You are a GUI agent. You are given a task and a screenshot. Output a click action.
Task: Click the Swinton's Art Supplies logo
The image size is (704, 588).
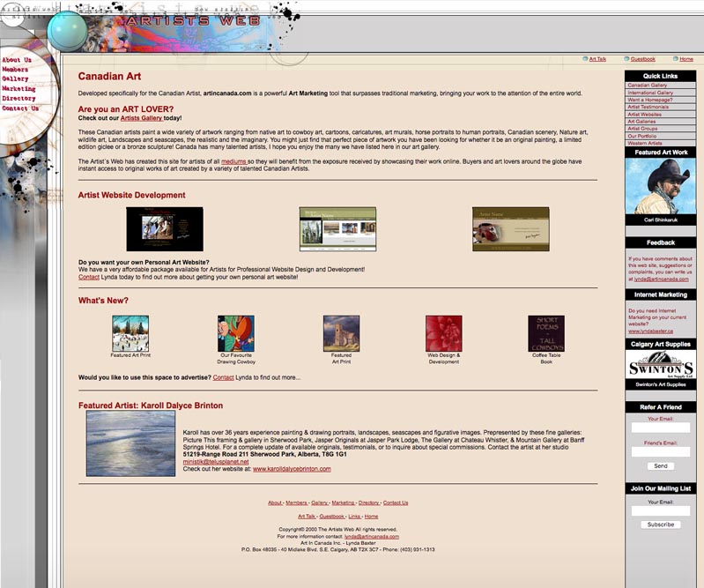point(660,365)
